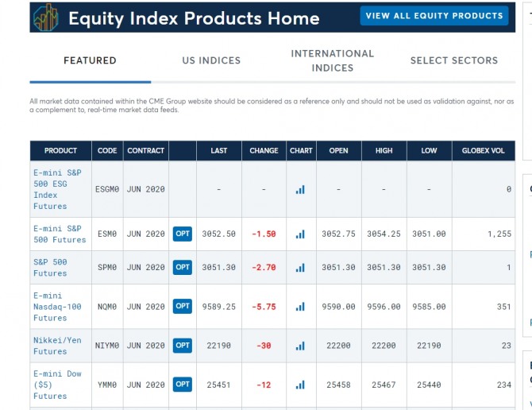View chart for E-mini Nasdaq-100 Futures
The width and height of the screenshot is (532, 410).
[300, 307]
